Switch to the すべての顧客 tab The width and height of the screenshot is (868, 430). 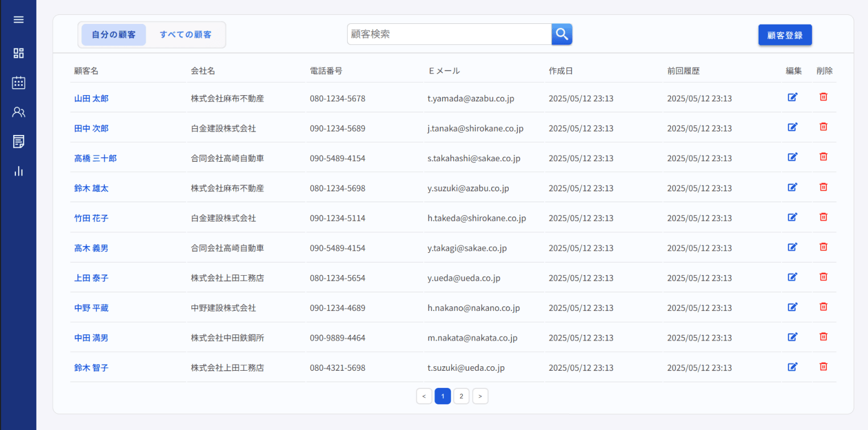(186, 35)
